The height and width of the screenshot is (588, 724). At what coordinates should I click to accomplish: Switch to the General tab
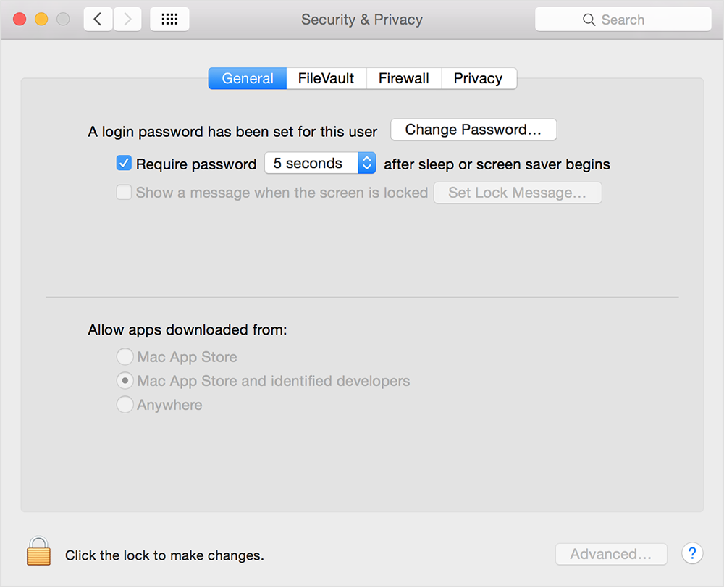tap(248, 78)
